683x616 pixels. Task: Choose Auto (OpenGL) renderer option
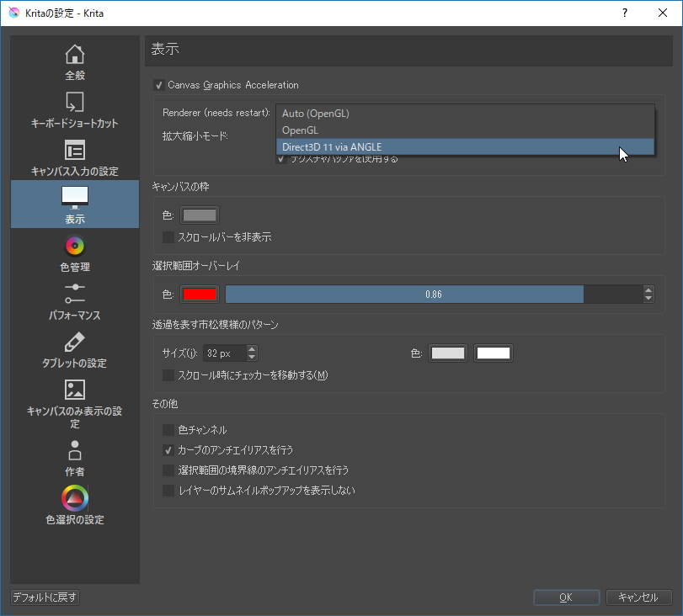tap(465, 114)
